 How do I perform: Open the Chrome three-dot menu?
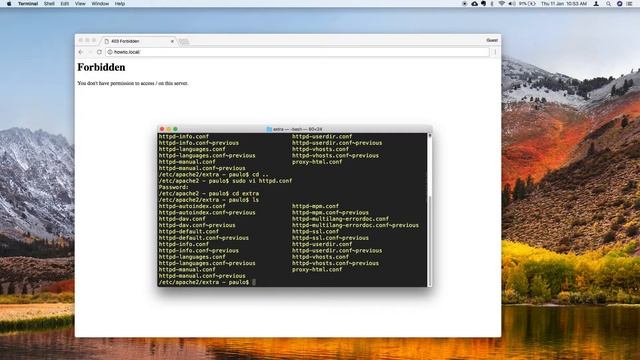(x=495, y=52)
